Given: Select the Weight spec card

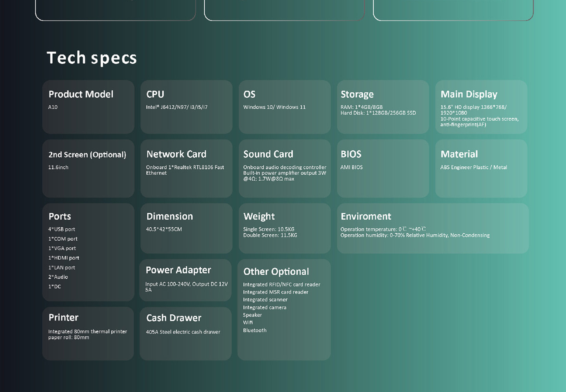Looking at the screenshot, I should click(285, 228).
